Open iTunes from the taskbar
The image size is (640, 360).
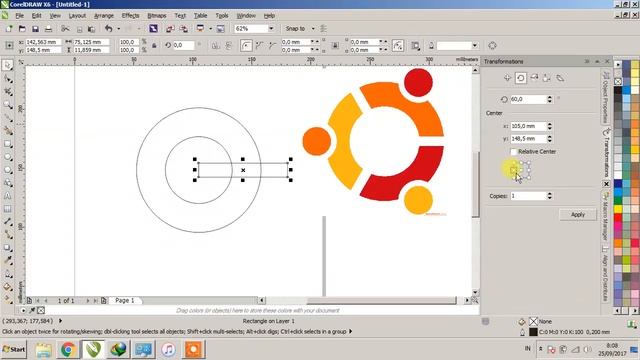[x=168, y=349]
